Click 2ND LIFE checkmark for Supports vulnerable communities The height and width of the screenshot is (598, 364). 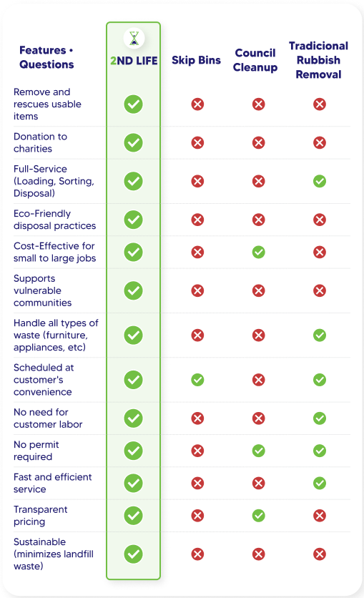click(134, 290)
